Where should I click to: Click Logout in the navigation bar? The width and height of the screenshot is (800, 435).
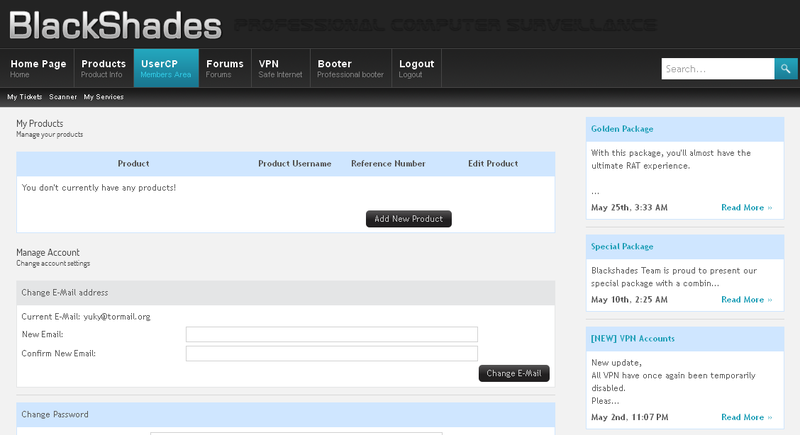tap(416, 68)
